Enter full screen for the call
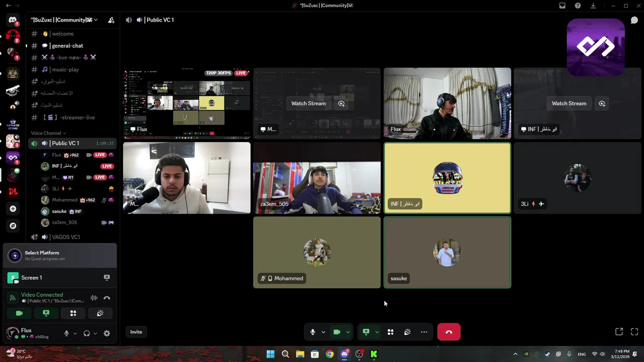This screenshot has height=362, width=644. pos(634,332)
